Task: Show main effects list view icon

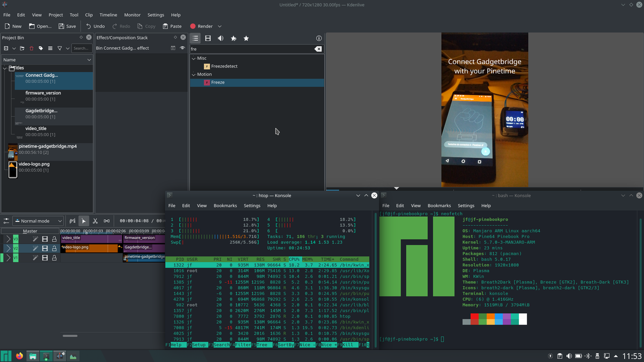Action: (195, 38)
